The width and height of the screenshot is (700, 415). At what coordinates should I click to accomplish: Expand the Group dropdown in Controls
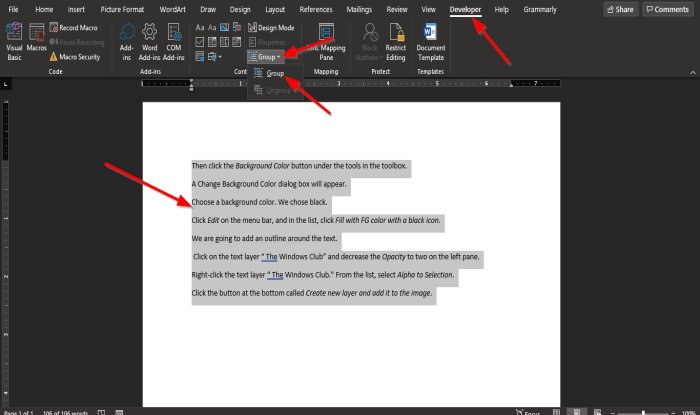[266, 58]
